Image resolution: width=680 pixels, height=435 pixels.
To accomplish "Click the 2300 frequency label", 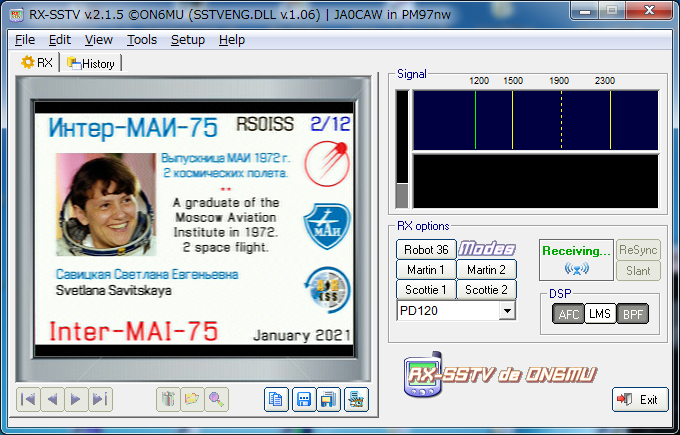I will [x=605, y=81].
